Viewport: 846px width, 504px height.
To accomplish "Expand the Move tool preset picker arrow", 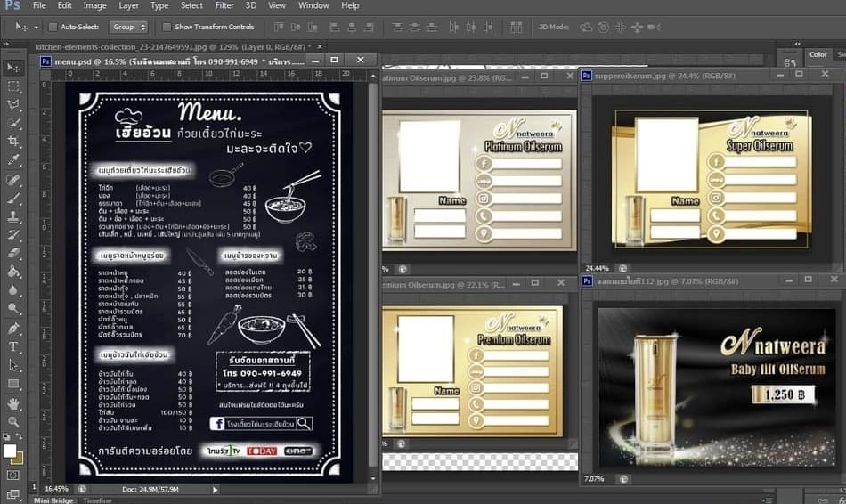I will 36,27.
